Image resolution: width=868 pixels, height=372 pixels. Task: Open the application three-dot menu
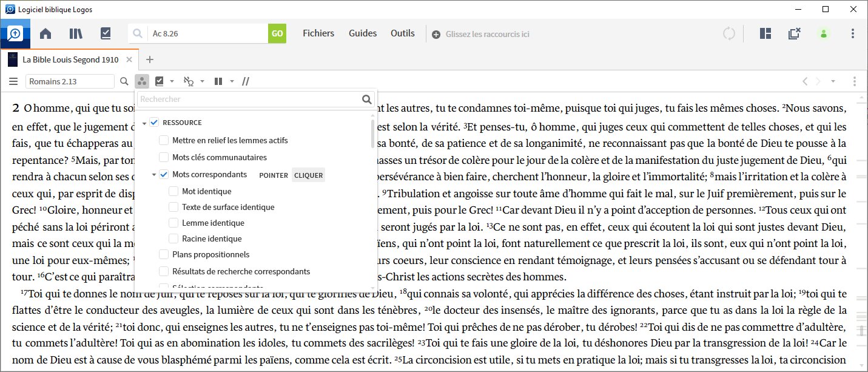tap(853, 34)
